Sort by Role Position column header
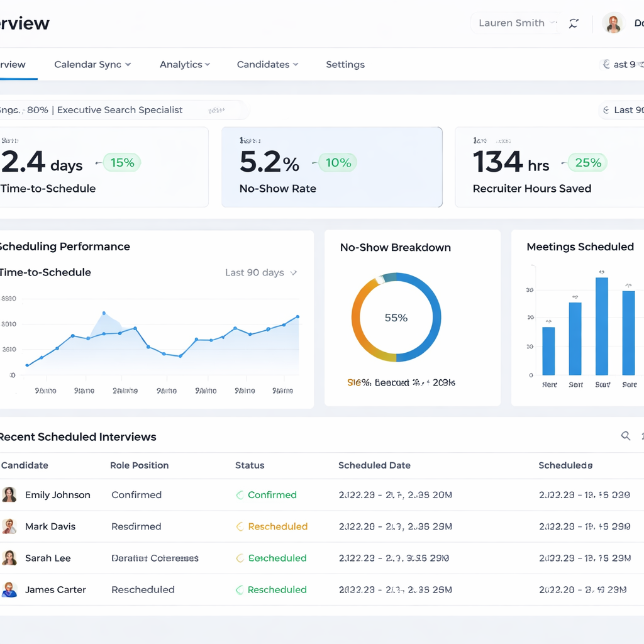The height and width of the screenshot is (644, 644). (x=139, y=465)
